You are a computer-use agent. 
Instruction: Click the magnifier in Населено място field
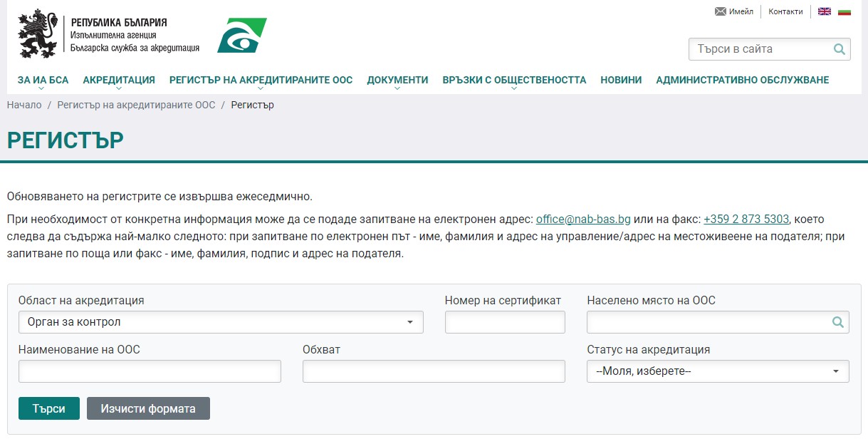(838, 322)
